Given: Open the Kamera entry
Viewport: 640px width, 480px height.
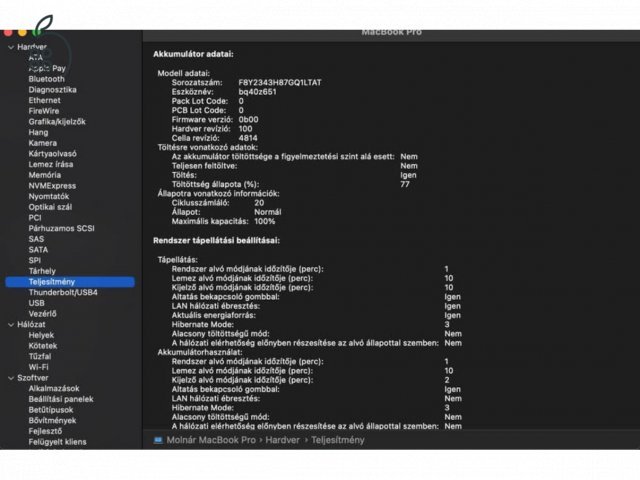Looking at the screenshot, I should pyautogui.click(x=42, y=143).
